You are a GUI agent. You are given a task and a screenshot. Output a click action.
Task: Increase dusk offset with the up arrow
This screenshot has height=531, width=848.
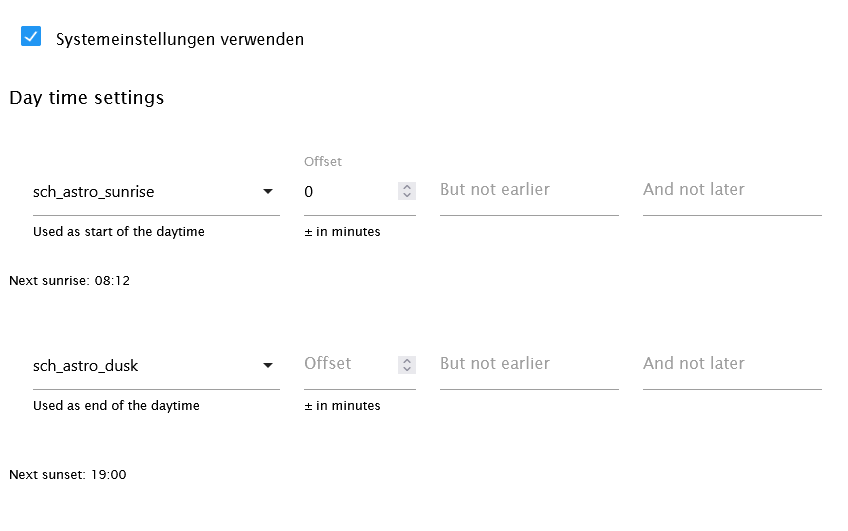407,360
